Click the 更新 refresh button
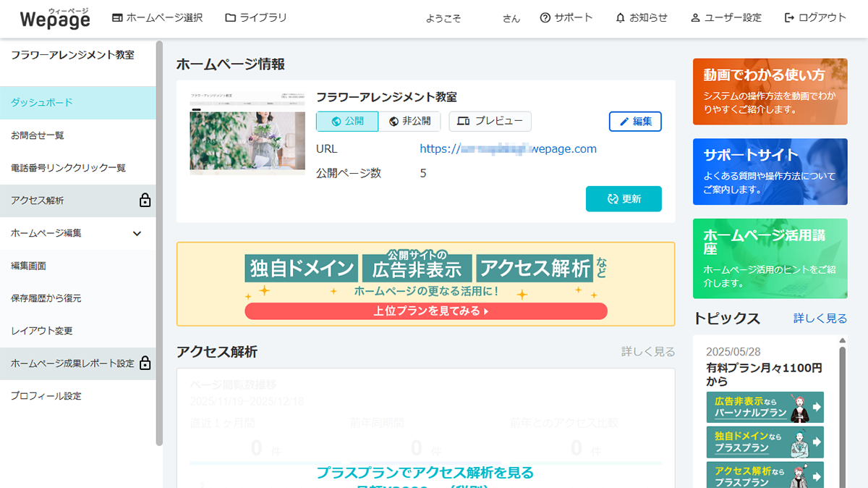868x488 pixels. (x=624, y=198)
